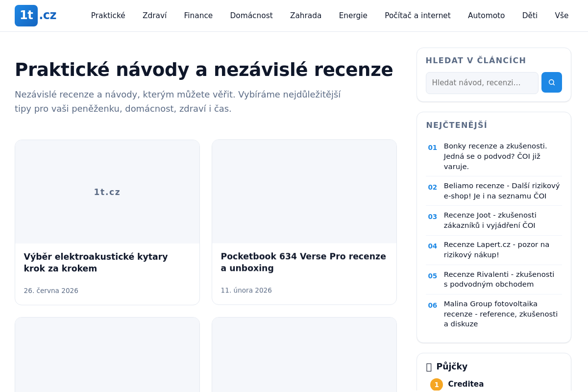This screenshot has height=392, width=588.
Task: Click the blue search magnifier button
Action: 552,82
